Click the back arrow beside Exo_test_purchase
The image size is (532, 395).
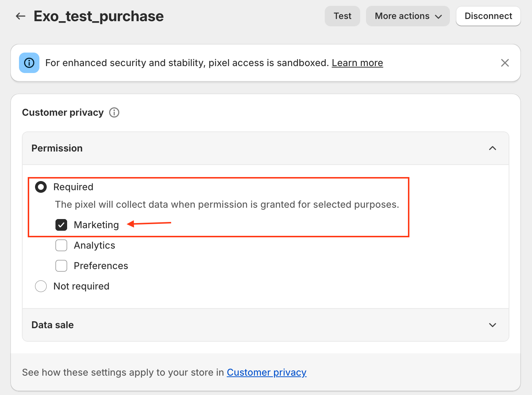[x=20, y=16]
